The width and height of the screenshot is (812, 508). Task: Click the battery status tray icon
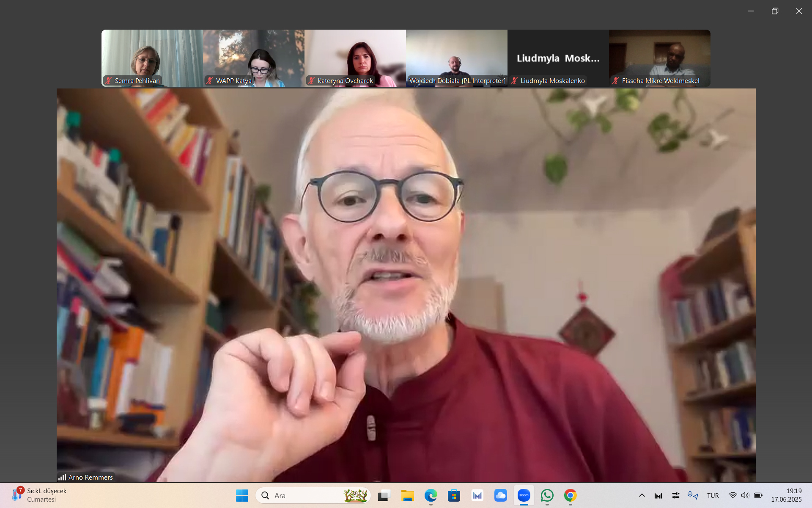coord(758,495)
